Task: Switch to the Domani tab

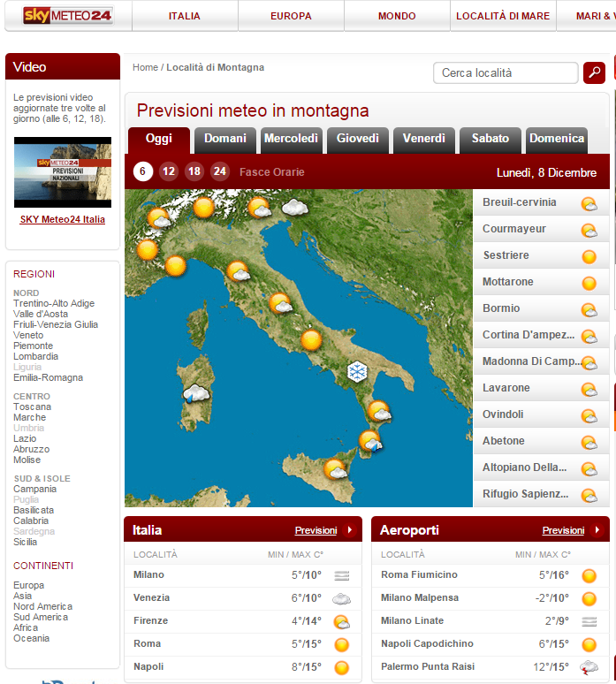Action: pos(225,140)
